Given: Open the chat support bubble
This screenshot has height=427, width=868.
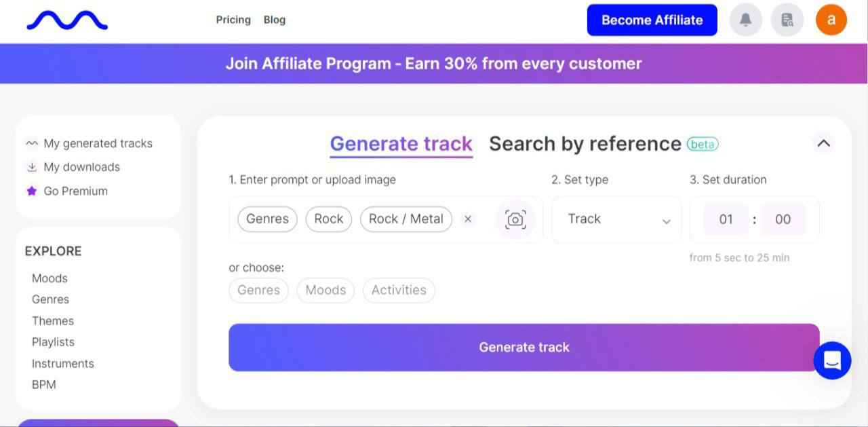Looking at the screenshot, I should pyautogui.click(x=832, y=360).
